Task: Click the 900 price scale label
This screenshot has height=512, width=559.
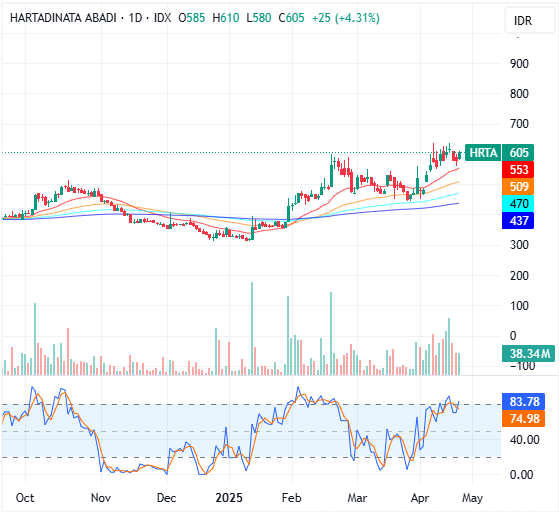Action: point(519,64)
